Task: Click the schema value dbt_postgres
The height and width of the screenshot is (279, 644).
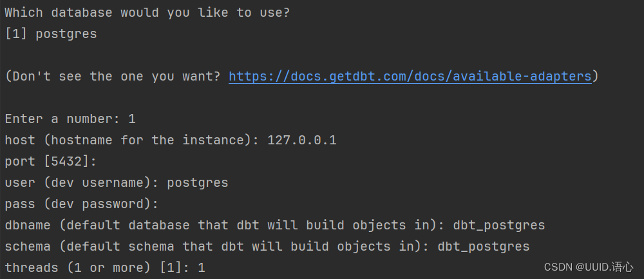Action: (x=484, y=247)
